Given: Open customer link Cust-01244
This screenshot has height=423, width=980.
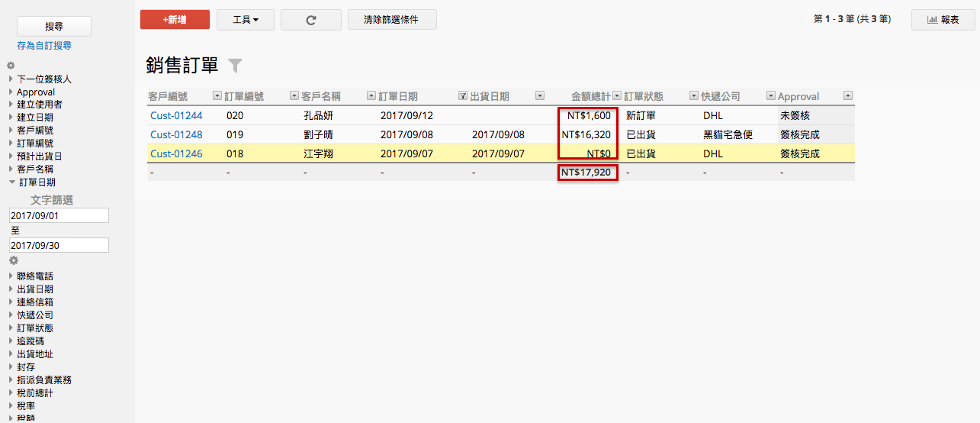Looking at the screenshot, I should [176, 115].
